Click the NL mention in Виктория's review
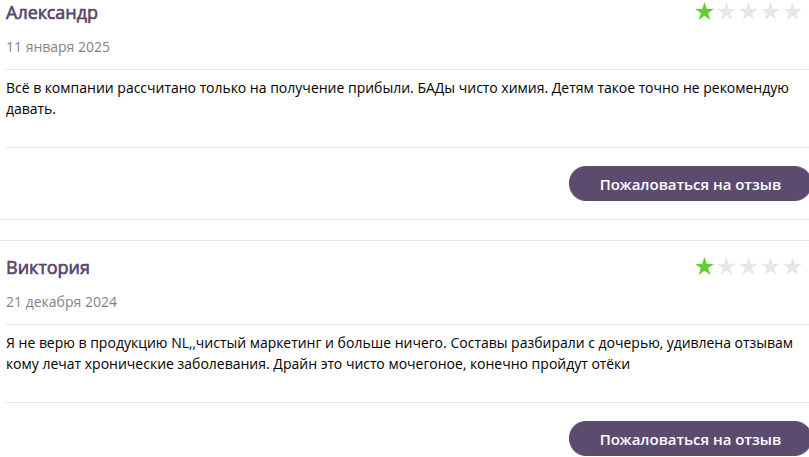 tap(181, 344)
